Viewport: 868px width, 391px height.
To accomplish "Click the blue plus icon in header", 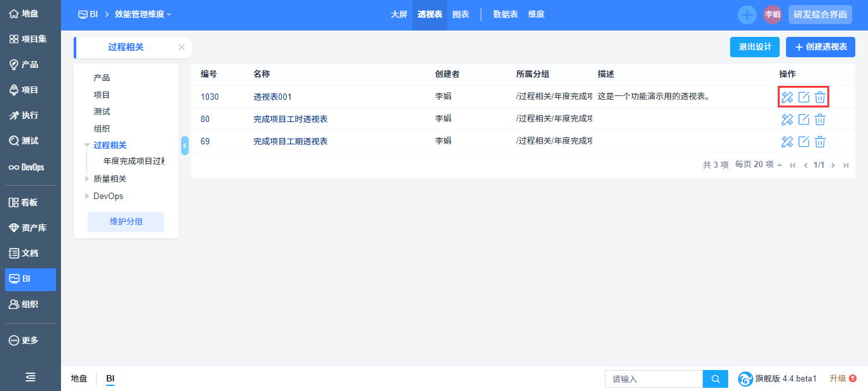I will [x=747, y=15].
